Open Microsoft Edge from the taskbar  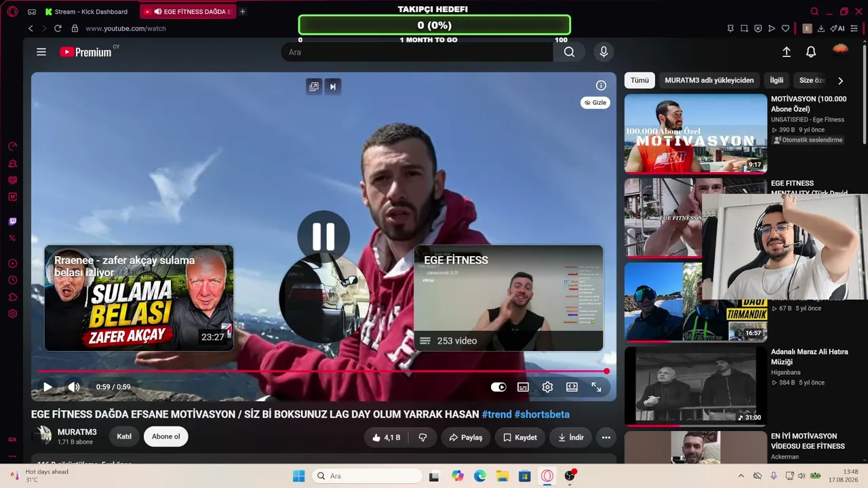479,476
